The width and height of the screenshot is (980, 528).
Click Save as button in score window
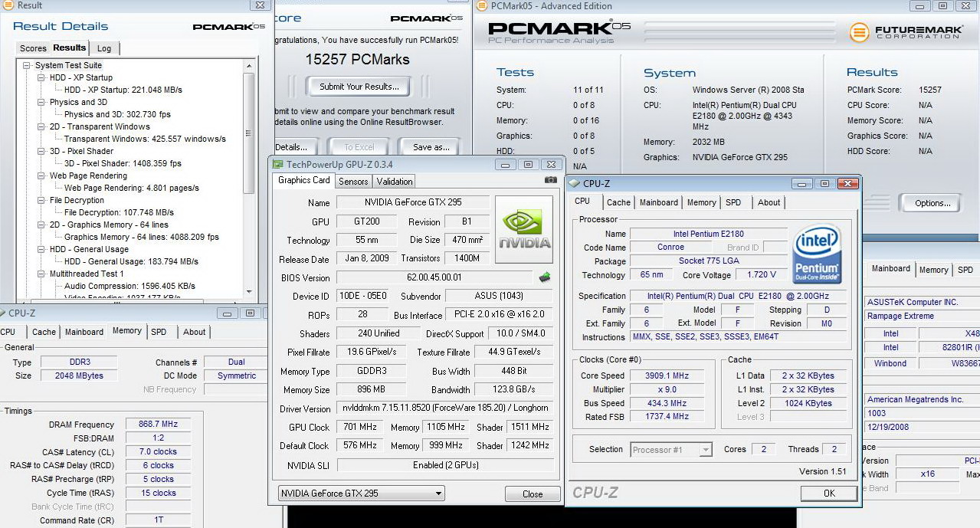(x=431, y=147)
